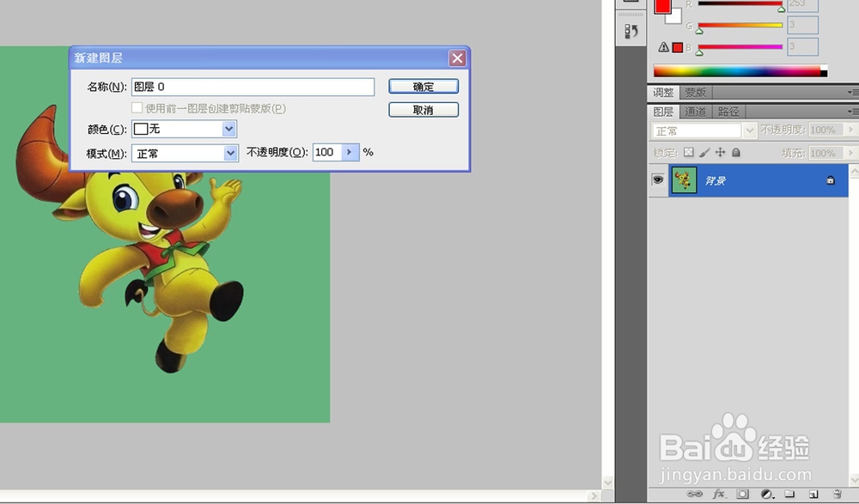Viewport: 859px width, 504px height.
Task: Select the 背景 layer name
Action: [715, 181]
